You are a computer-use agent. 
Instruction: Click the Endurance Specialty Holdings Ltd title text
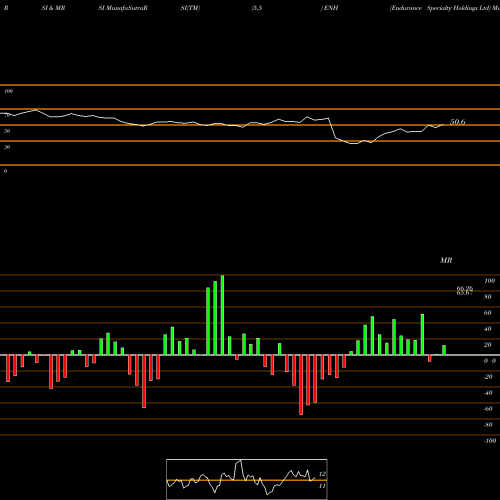pyautogui.click(x=441, y=8)
